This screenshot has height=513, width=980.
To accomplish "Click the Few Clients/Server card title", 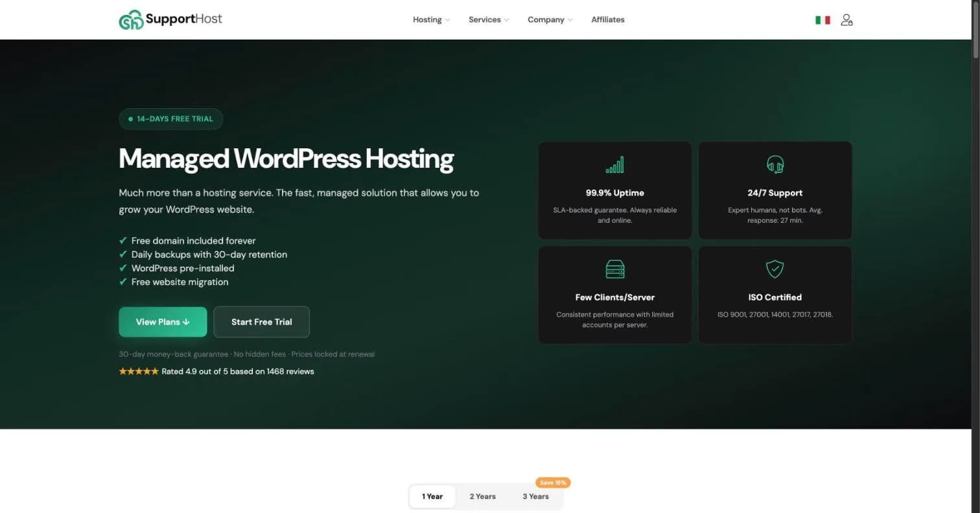I will click(x=615, y=297).
